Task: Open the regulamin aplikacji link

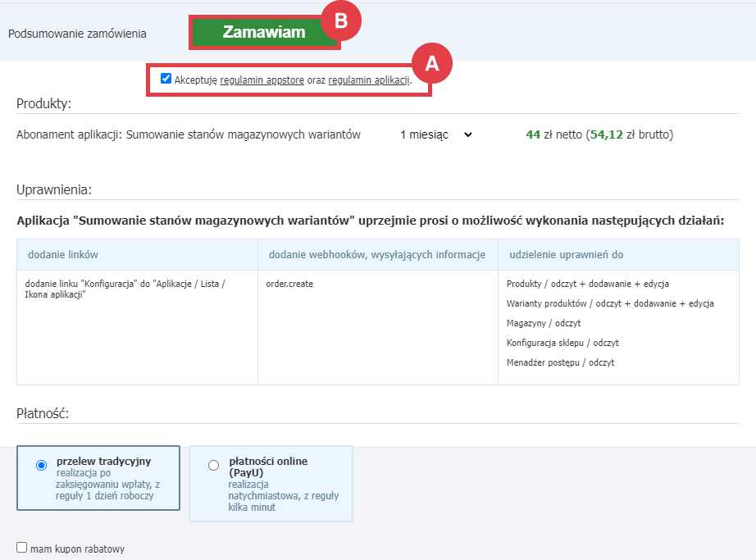Action: [368, 80]
